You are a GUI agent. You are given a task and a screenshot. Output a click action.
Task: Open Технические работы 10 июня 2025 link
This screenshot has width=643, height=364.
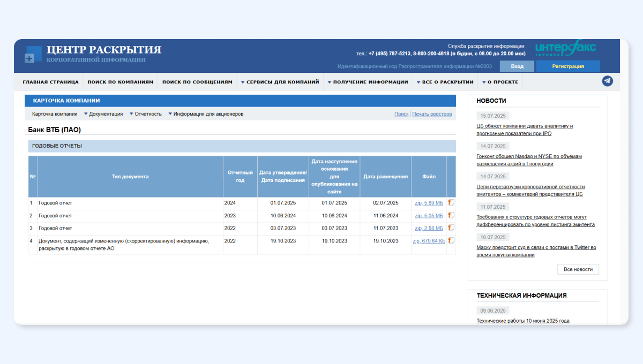pos(523,321)
